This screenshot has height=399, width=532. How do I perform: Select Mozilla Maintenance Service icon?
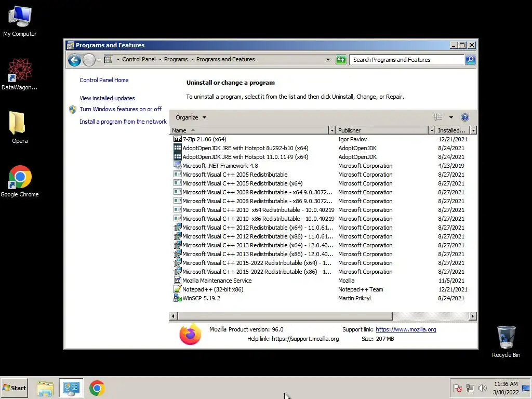(x=178, y=280)
